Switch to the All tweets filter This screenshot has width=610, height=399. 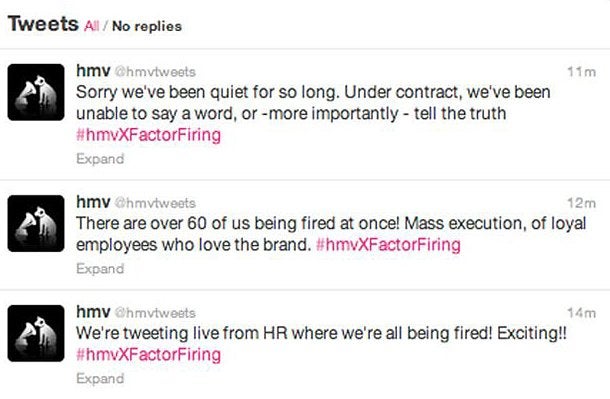tap(91, 26)
